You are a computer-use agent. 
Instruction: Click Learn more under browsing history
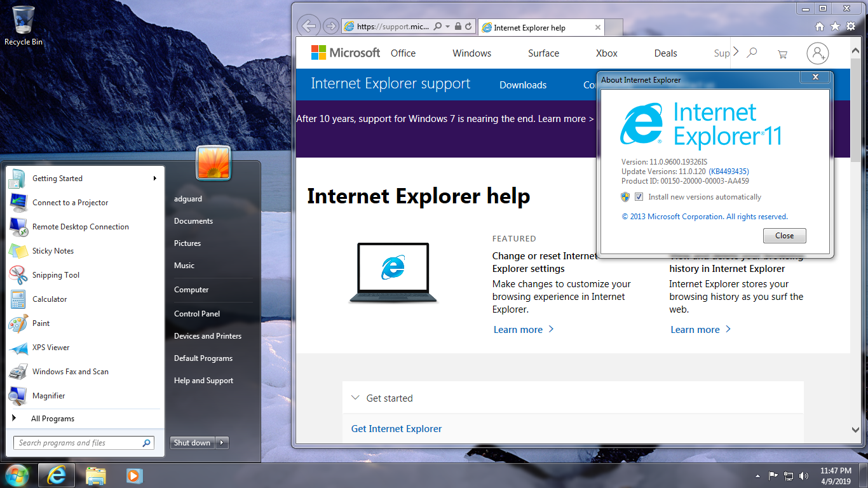tap(701, 330)
